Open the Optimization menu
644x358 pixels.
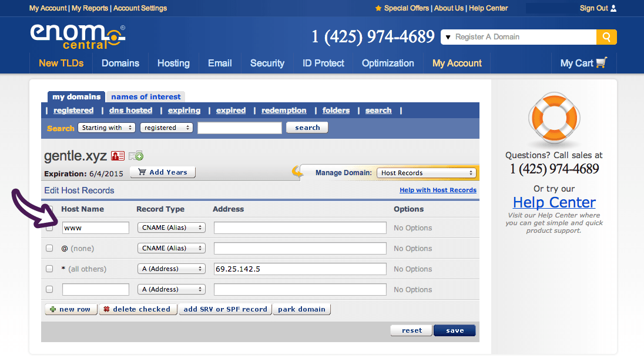pyautogui.click(x=388, y=63)
